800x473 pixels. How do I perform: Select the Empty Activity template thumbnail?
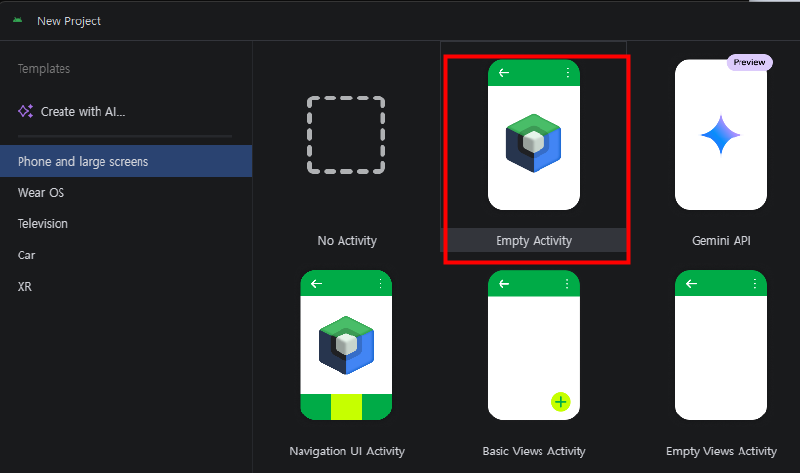[x=534, y=135]
